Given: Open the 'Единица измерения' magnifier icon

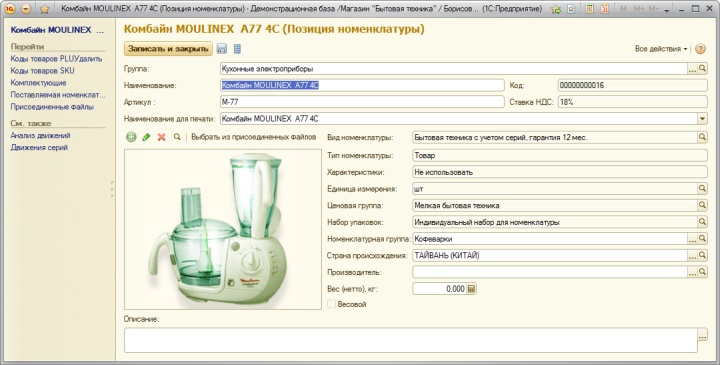Looking at the screenshot, I should [702, 189].
